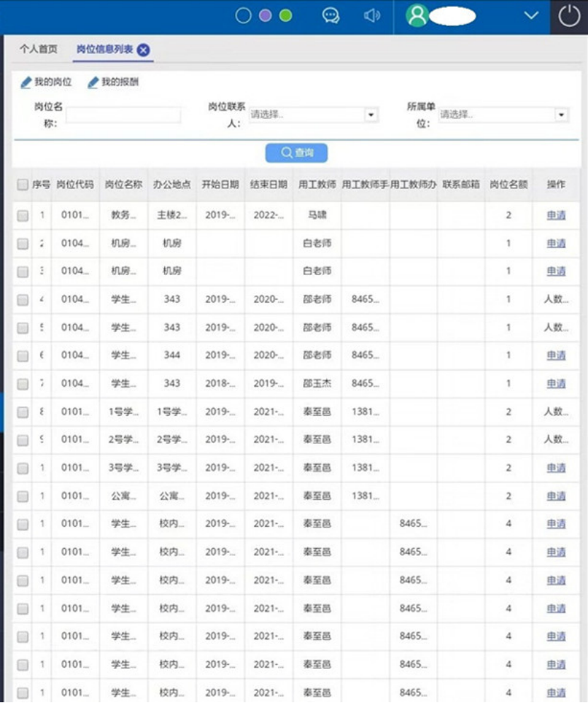Sort by 岗位名额 column header

[x=508, y=185]
